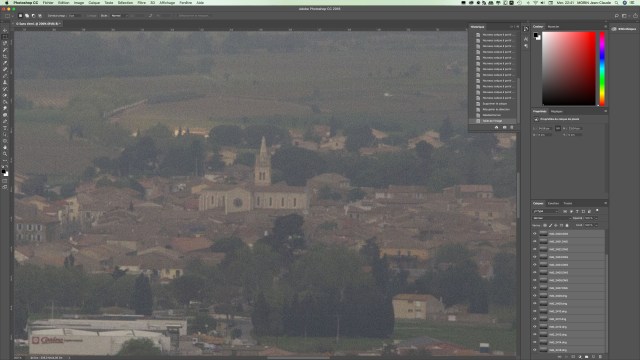Toggle visibility of the third layer
The image size is (640, 360).
(535, 249)
